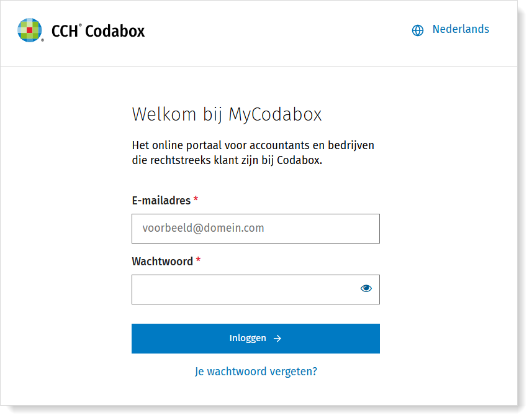Click the Inloggen button
This screenshot has height=420, width=532.
pos(256,339)
